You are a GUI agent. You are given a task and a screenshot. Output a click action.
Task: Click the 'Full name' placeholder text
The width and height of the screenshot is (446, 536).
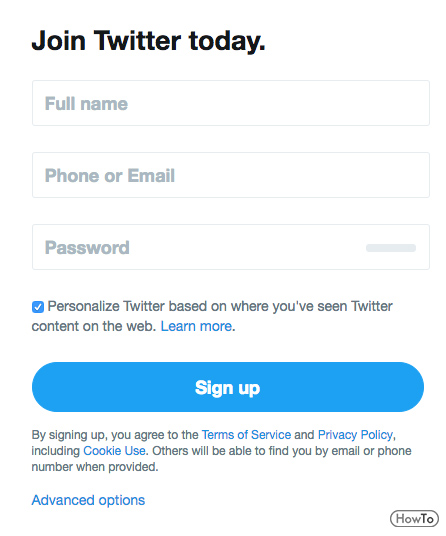(86, 104)
